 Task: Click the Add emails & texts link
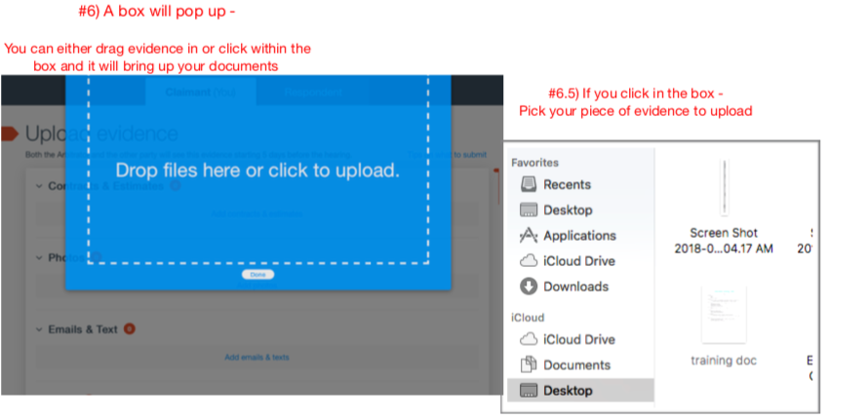click(256, 358)
